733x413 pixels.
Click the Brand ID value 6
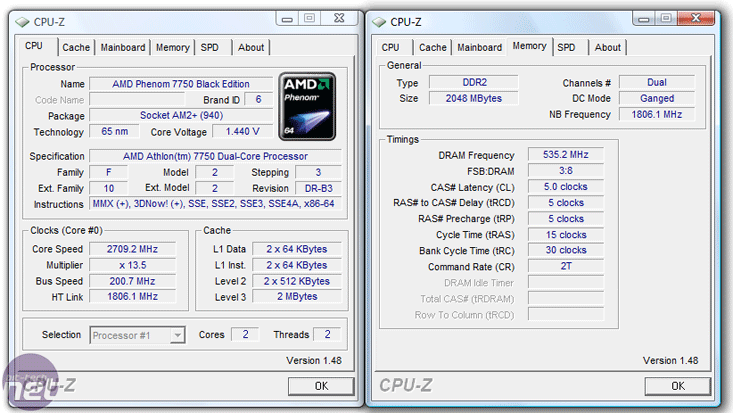pos(259,99)
